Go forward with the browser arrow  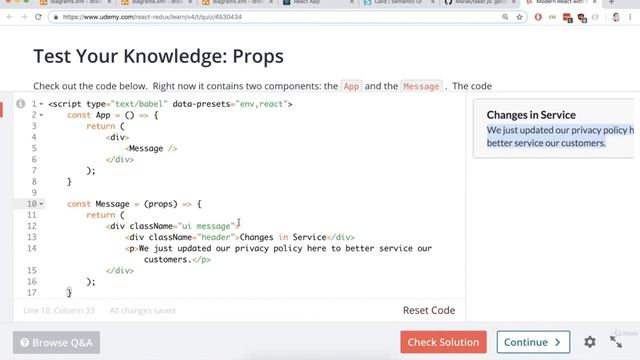(x=24, y=17)
